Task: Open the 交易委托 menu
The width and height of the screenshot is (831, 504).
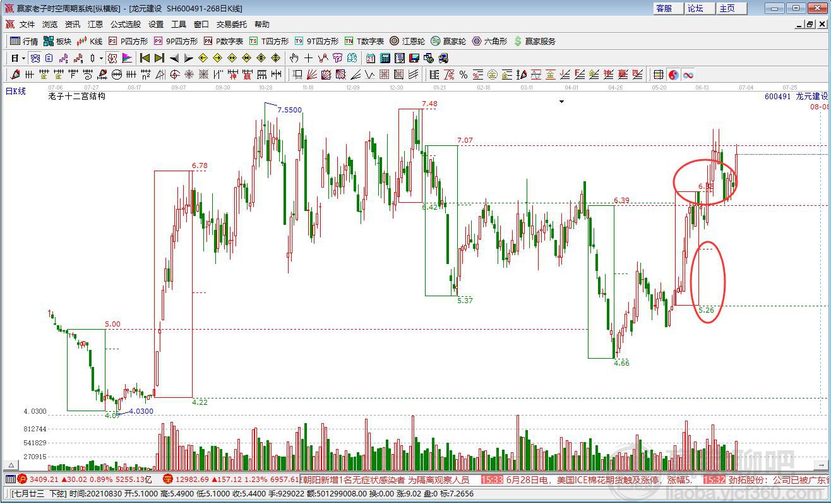Action: pos(232,25)
